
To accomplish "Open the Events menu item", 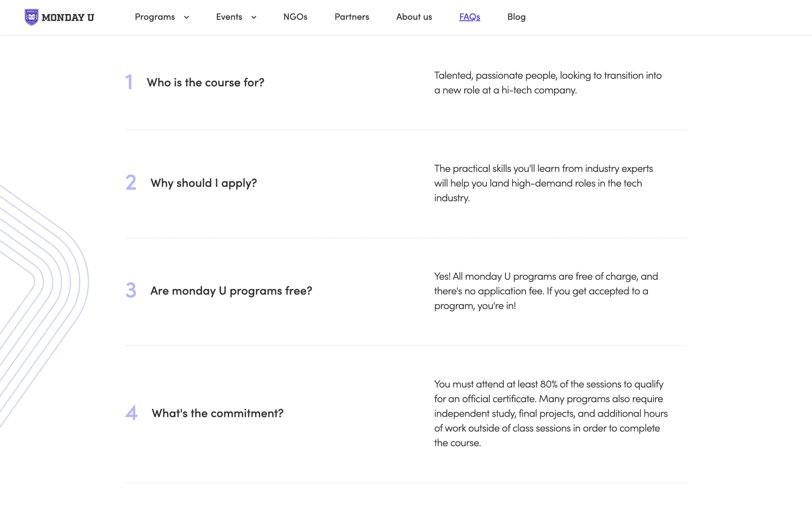I will (x=229, y=17).
